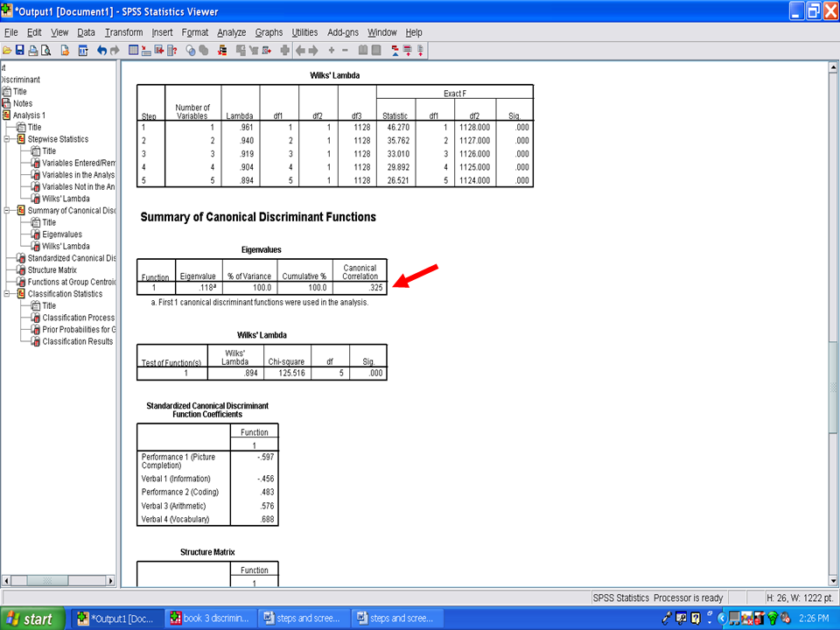Click Classification Results in outline pane
Screen dimensions: 840x630
click(77, 341)
